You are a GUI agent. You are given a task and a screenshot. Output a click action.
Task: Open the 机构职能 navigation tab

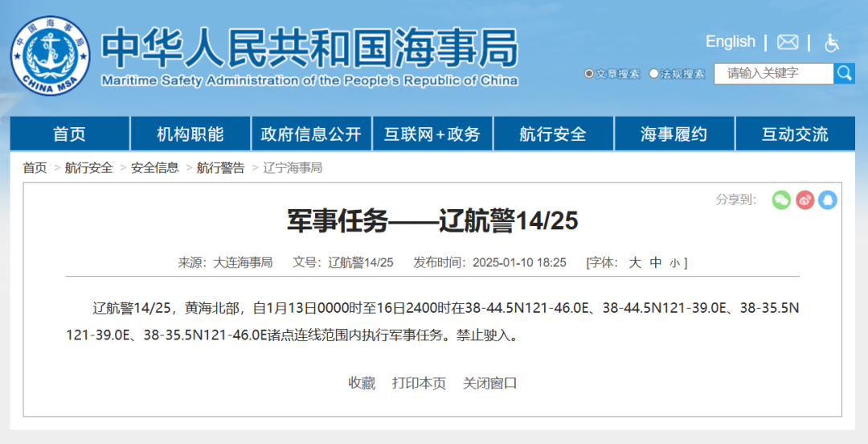(x=190, y=134)
